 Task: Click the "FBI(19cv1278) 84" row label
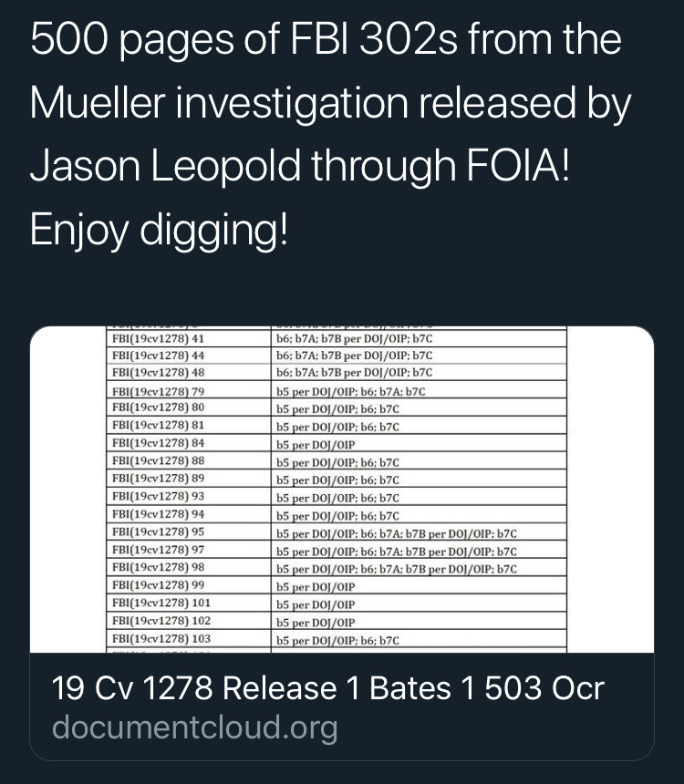[158, 444]
